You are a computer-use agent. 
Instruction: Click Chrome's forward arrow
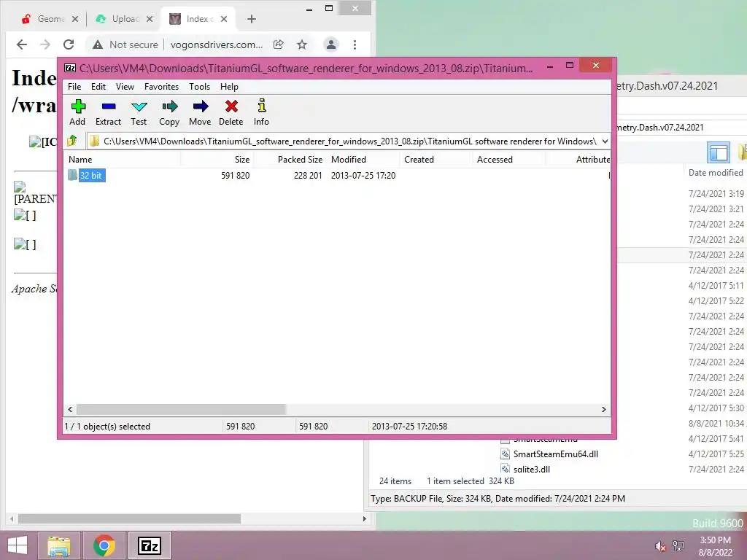point(45,44)
